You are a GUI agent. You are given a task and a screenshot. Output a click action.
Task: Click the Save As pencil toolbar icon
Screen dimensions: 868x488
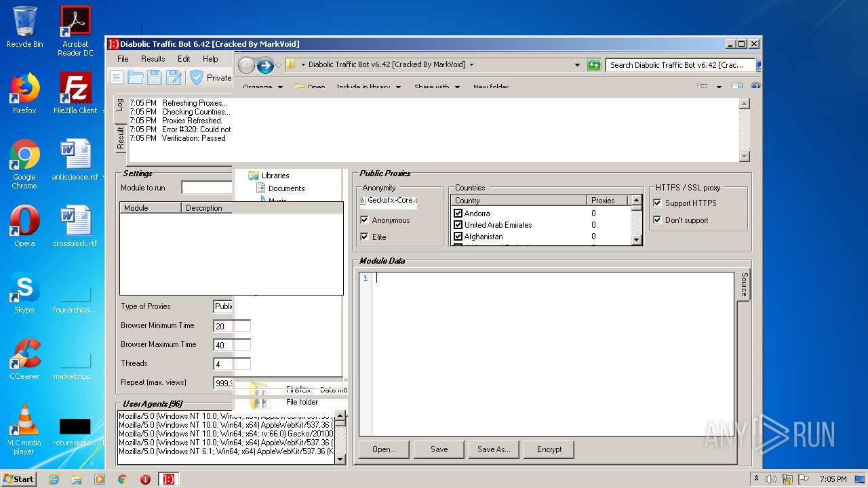[174, 77]
